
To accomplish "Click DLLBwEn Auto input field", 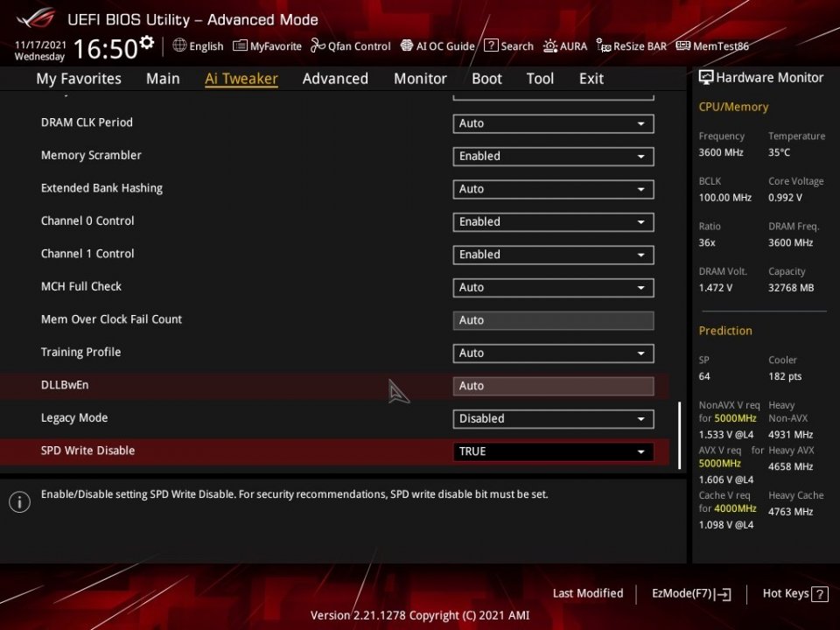I will [x=553, y=386].
